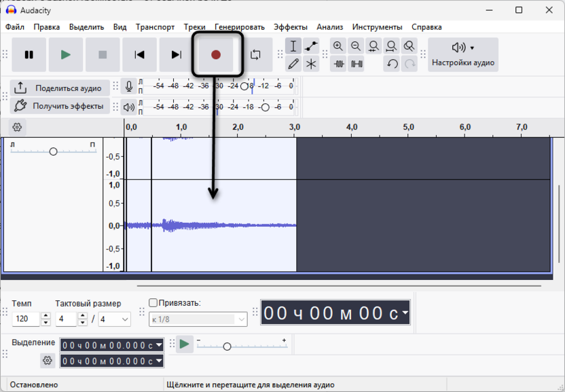Viewport: 565px width, 392px height.
Task: Select the Draw (pencil) tool
Action: click(x=294, y=65)
